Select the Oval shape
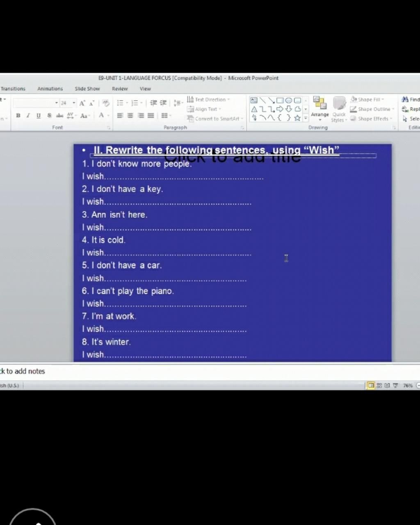 (288, 100)
